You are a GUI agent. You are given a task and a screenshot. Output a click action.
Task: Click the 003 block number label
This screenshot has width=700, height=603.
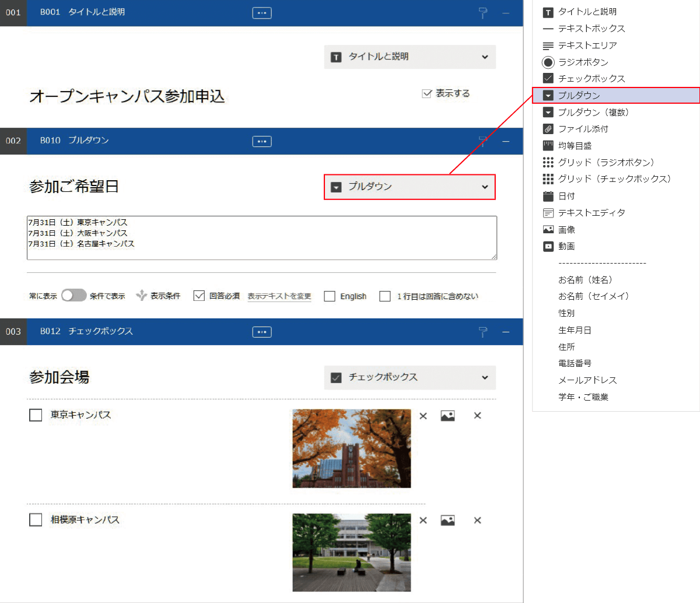point(13,332)
